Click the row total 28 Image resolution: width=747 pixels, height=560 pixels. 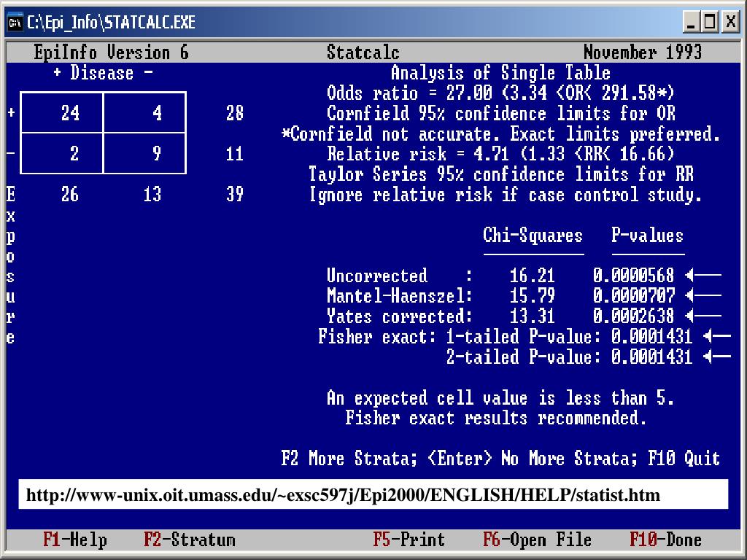point(234,113)
